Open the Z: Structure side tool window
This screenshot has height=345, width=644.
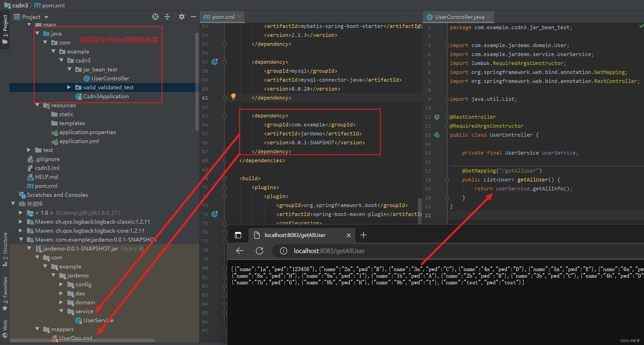click(x=5, y=249)
